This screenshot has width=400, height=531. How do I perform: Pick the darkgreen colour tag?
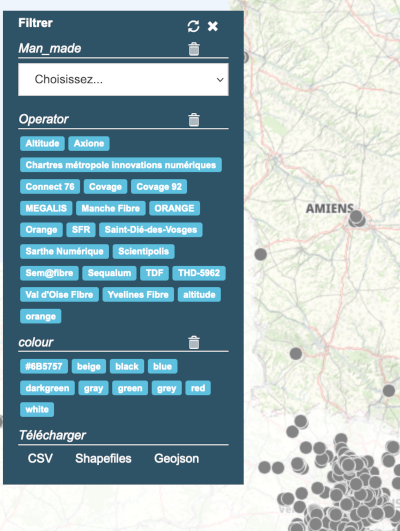point(47,388)
